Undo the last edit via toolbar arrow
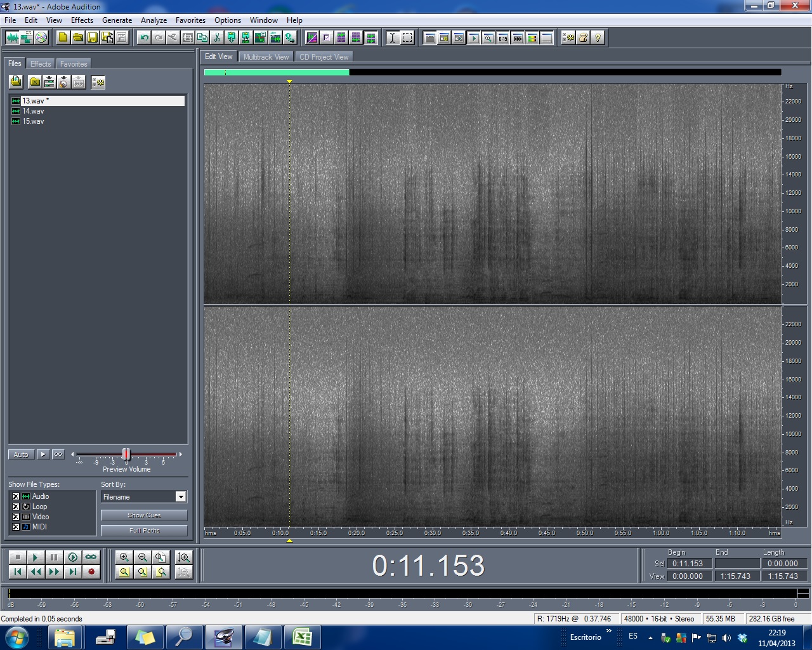This screenshot has height=650, width=812. pos(144,37)
